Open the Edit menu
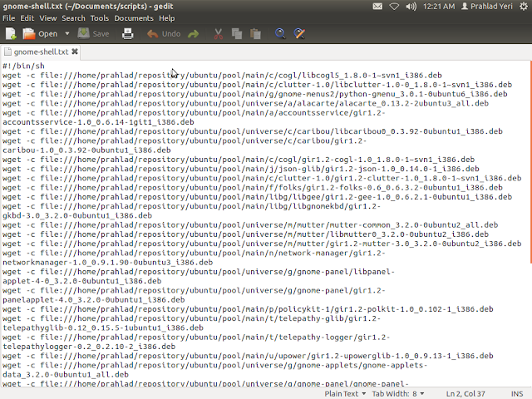 pyautogui.click(x=27, y=18)
